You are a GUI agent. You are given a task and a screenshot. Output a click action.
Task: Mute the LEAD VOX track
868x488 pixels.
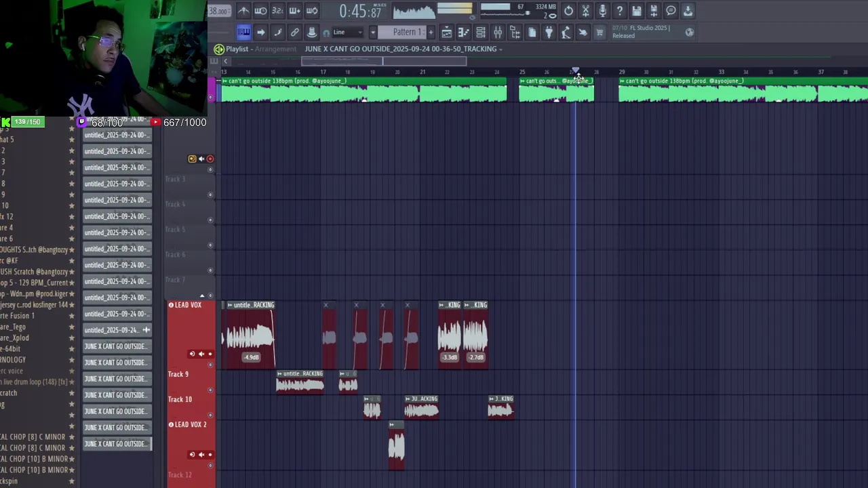pyautogui.click(x=201, y=354)
